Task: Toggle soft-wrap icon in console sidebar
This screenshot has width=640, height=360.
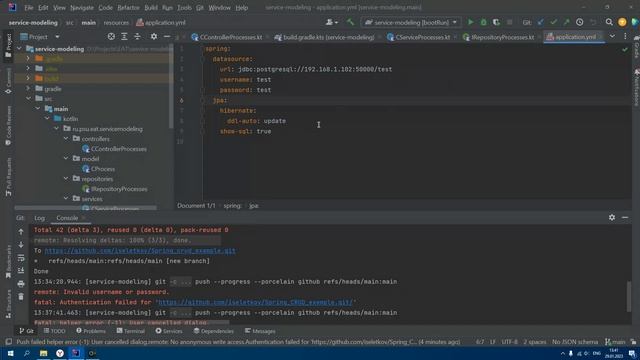Action: click(21, 258)
